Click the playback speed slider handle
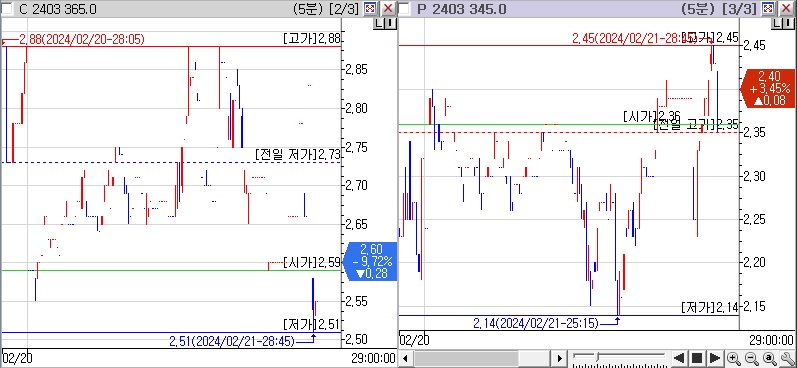 click(x=597, y=357)
